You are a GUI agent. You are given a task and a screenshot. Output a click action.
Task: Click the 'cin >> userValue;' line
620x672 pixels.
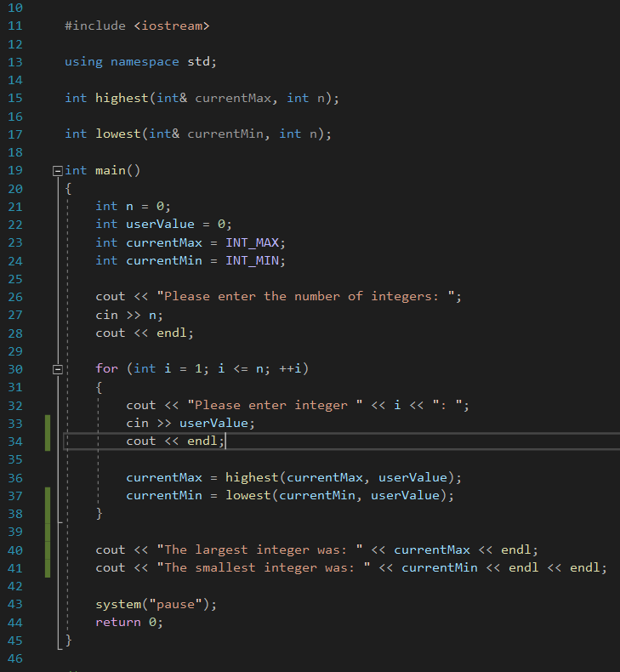point(191,424)
